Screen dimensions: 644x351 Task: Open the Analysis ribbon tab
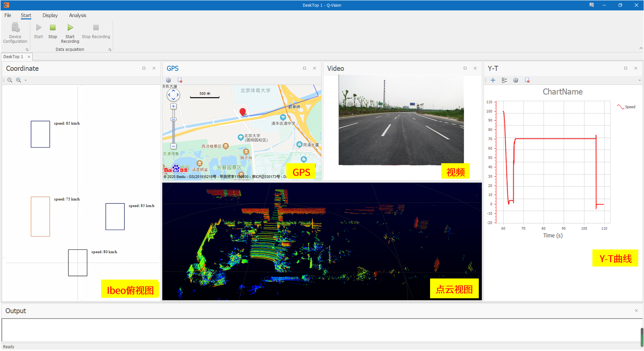click(77, 15)
